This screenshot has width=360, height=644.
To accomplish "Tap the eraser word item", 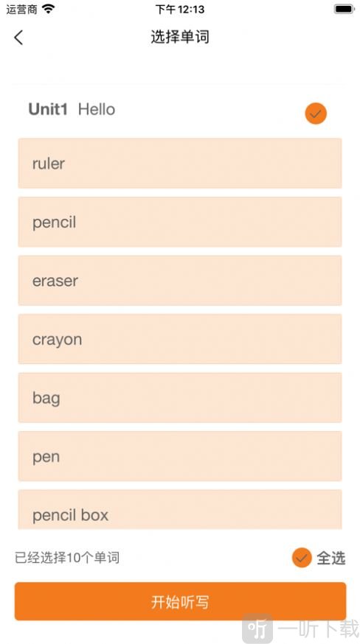I will 180,281.
